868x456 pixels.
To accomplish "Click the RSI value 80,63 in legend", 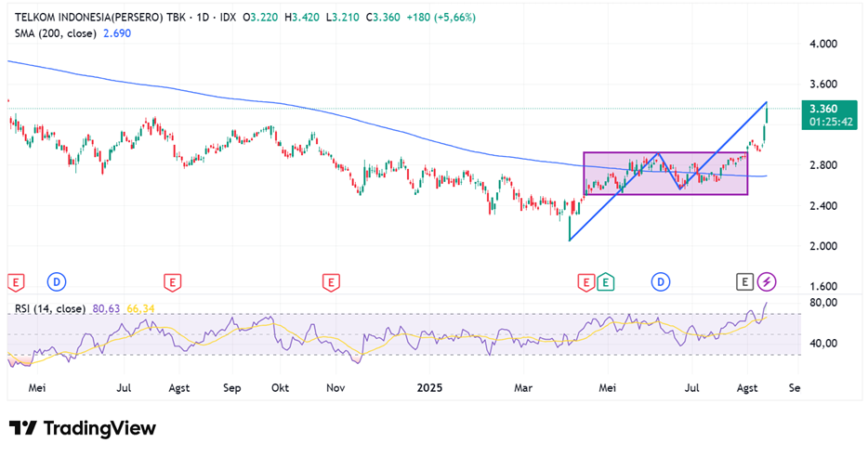I will point(106,308).
